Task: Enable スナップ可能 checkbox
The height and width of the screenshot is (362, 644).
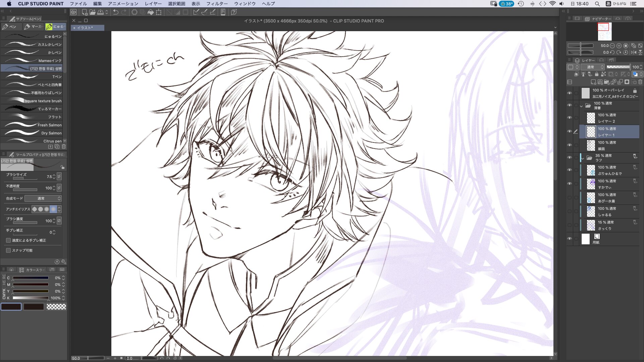Action: 8,250
